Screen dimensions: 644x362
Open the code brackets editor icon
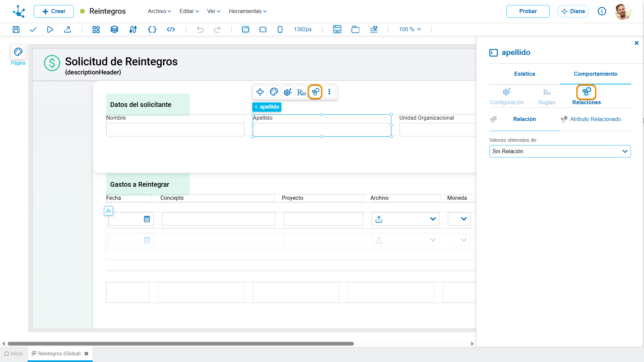coord(152,29)
